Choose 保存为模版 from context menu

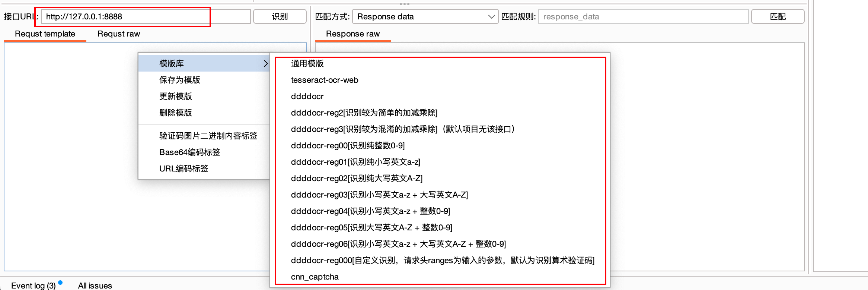204,80
